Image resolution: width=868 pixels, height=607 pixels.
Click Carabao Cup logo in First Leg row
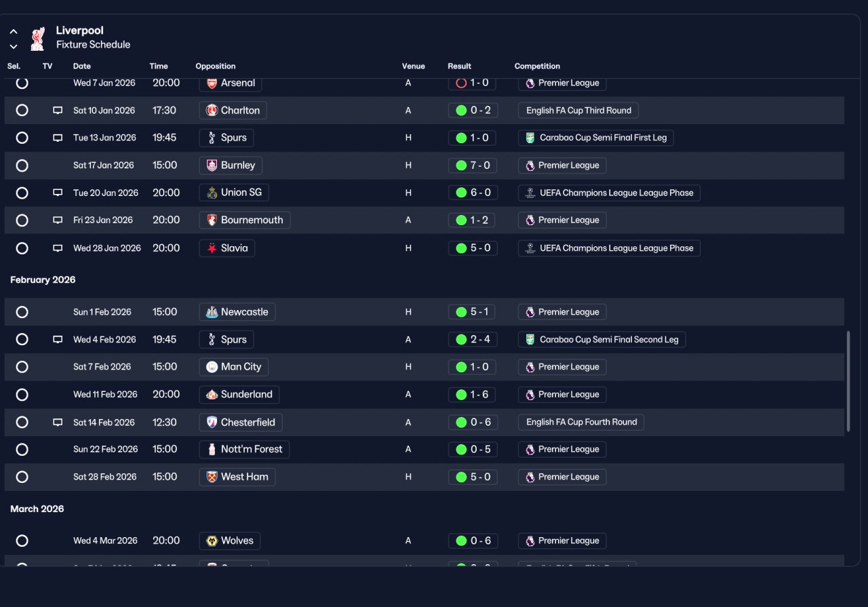pos(530,138)
